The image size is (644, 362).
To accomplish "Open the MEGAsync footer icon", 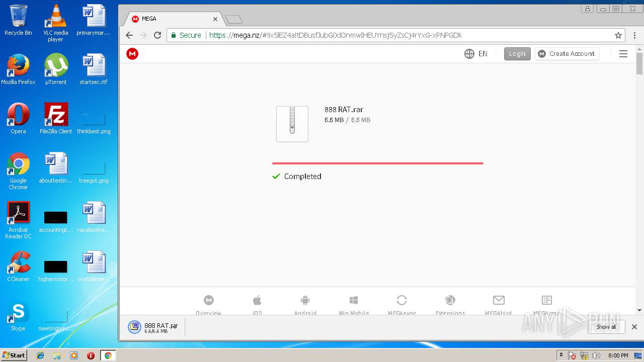I will pyautogui.click(x=401, y=300).
